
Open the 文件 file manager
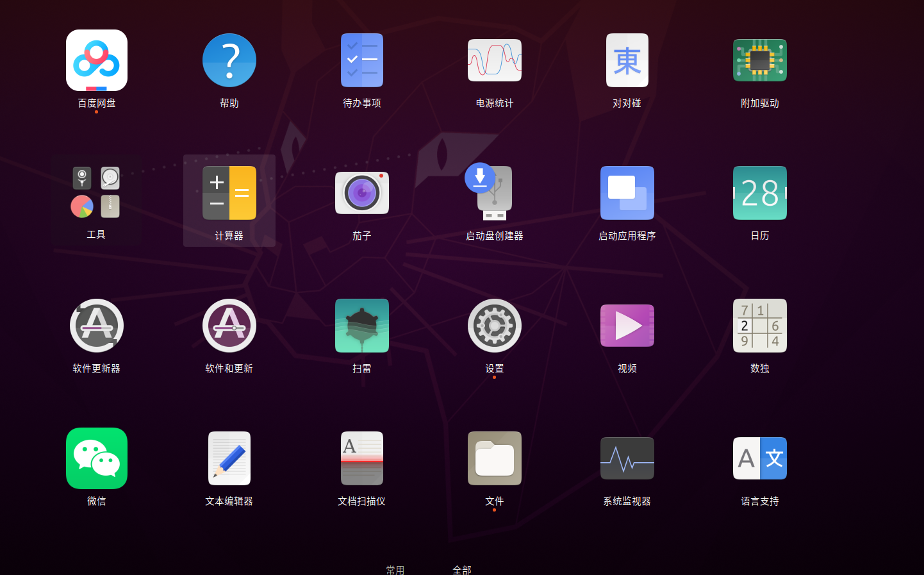pyautogui.click(x=495, y=458)
